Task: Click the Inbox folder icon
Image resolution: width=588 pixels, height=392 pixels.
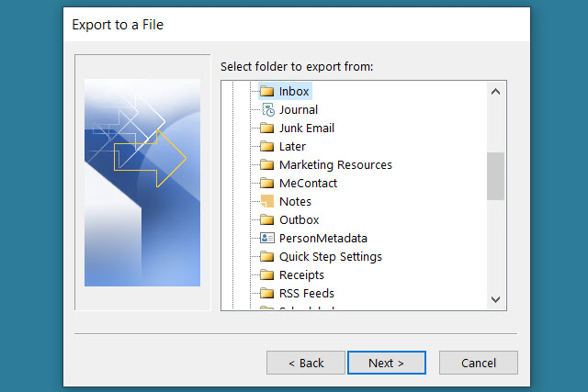Action: click(x=267, y=92)
